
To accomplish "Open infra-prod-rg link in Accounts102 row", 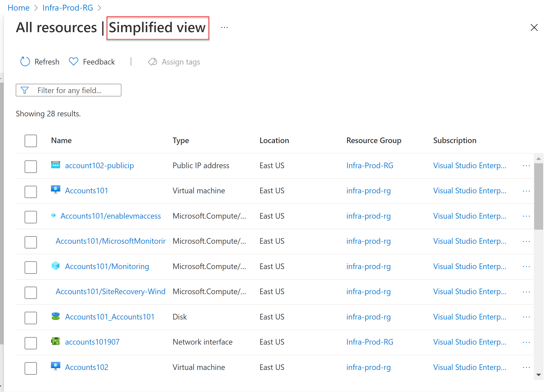I will coord(368,367).
